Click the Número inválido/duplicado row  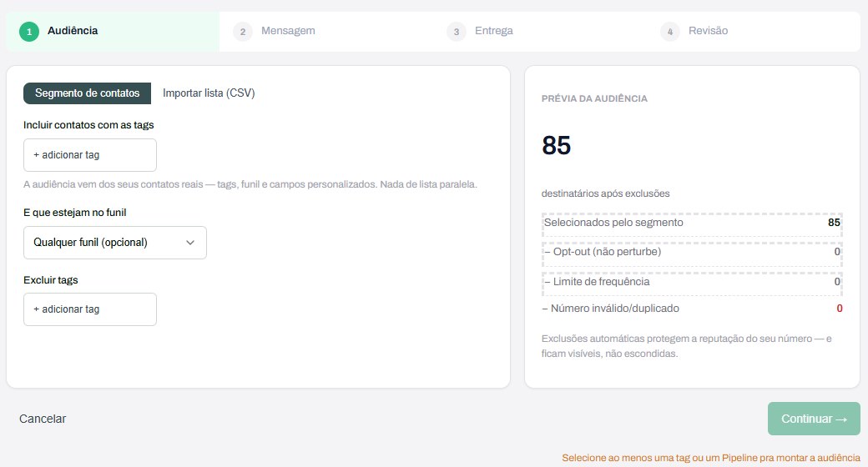pos(692,309)
